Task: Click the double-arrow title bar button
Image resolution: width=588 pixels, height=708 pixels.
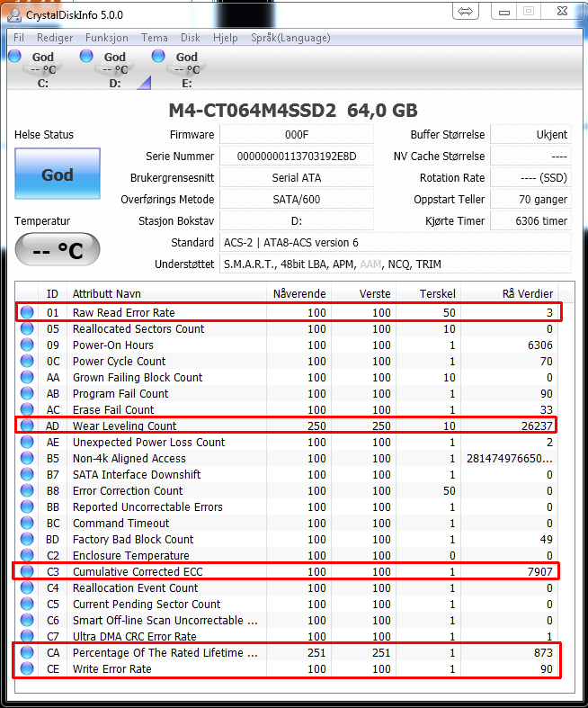Action: (465, 12)
